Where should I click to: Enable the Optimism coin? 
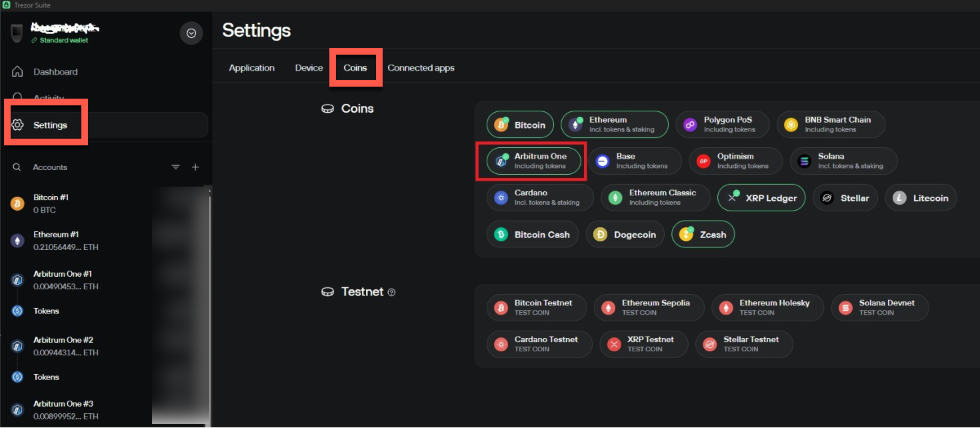[736, 161]
